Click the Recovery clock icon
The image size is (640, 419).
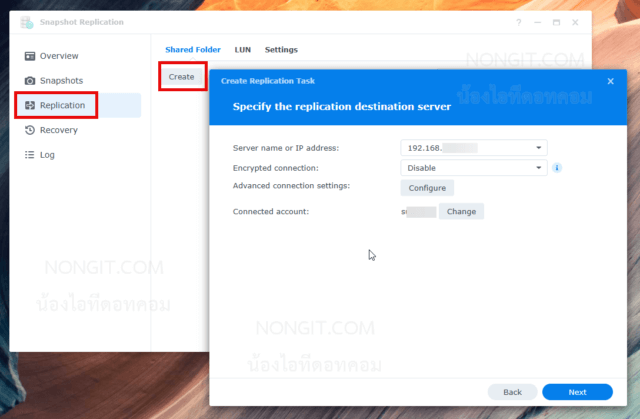point(30,130)
